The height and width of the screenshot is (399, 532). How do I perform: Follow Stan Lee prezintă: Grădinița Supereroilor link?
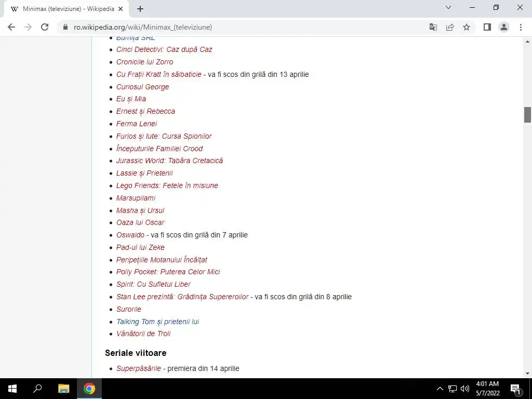coord(182,297)
